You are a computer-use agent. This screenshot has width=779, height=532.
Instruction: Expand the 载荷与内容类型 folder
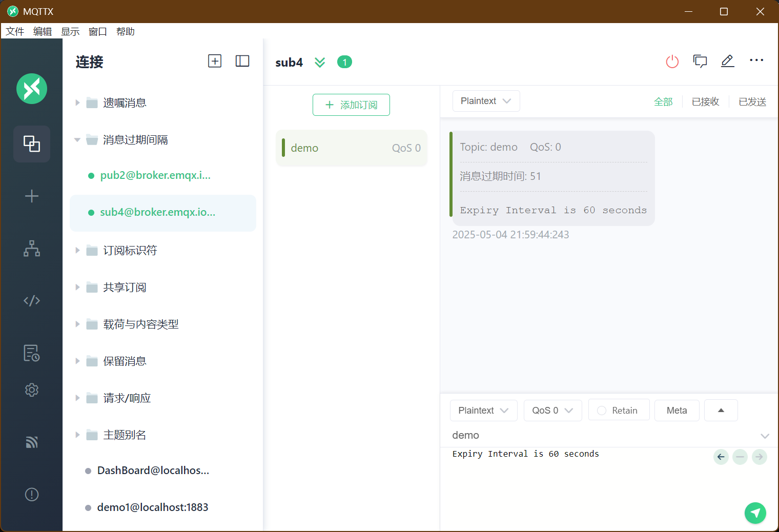coord(77,324)
